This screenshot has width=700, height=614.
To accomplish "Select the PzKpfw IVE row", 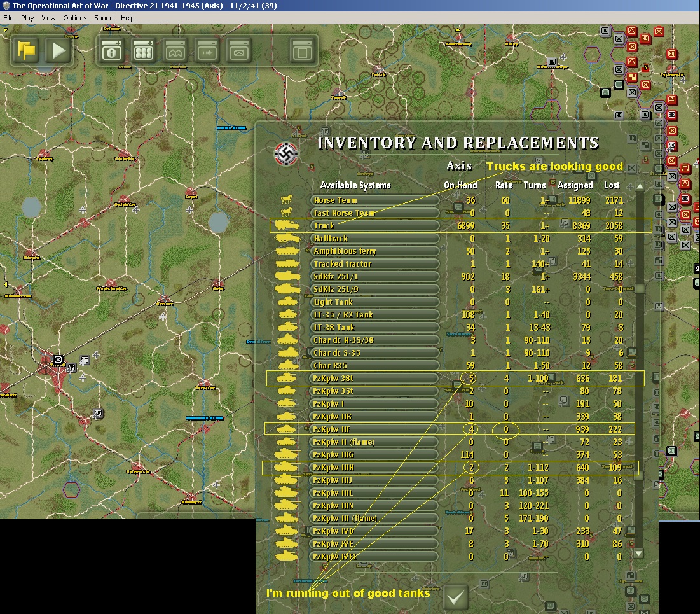I will (374, 544).
